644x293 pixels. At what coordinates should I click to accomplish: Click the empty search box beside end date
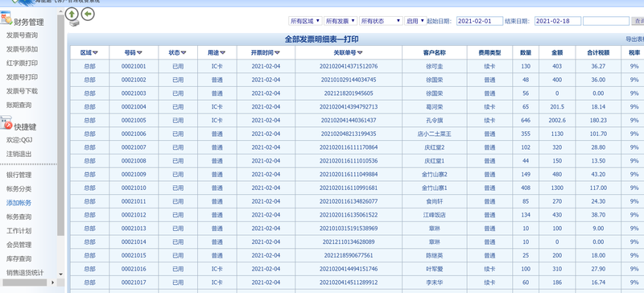(x=606, y=21)
